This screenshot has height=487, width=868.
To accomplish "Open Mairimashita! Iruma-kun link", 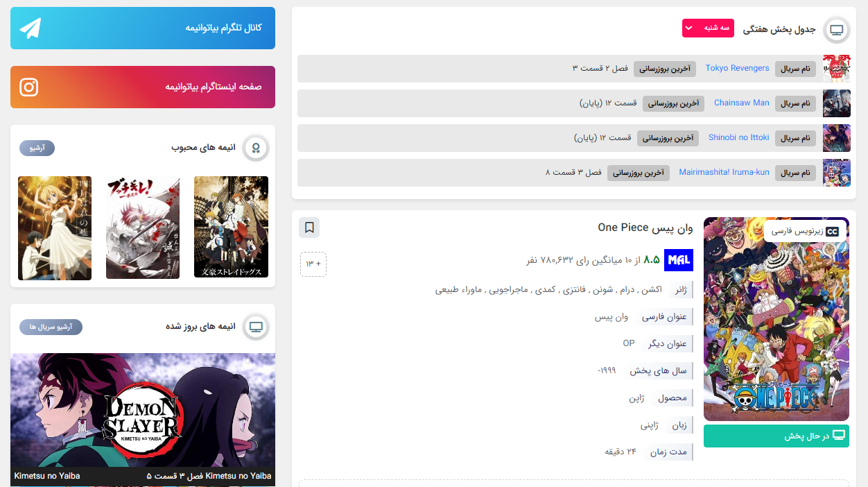I will pyautogui.click(x=724, y=172).
